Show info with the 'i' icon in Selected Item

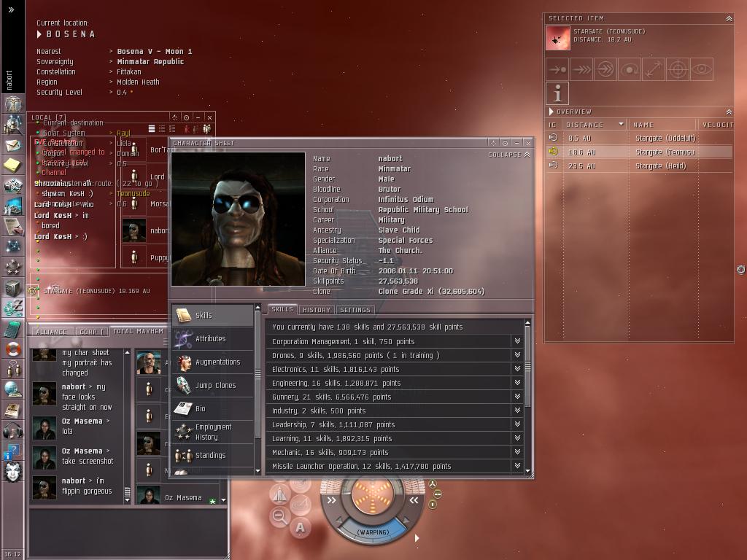pyautogui.click(x=557, y=93)
